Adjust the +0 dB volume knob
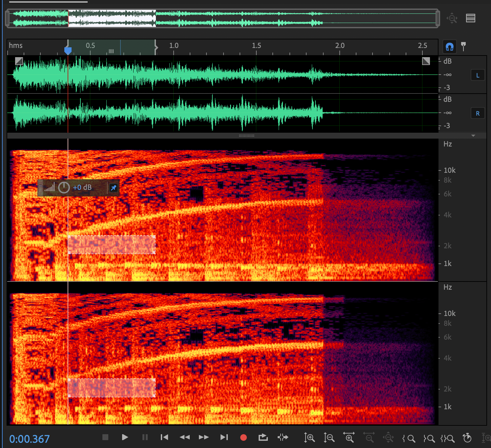 pos(64,187)
